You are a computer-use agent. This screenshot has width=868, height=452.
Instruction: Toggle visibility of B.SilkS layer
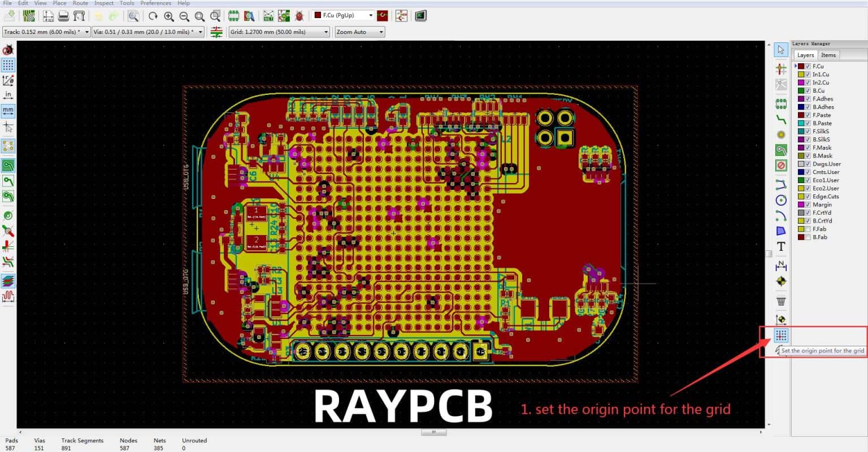[x=808, y=139]
